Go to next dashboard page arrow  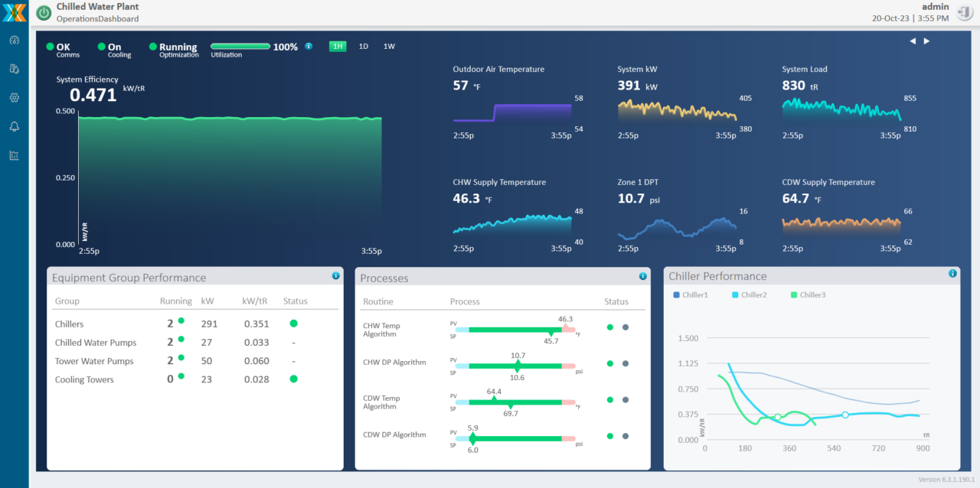point(926,41)
